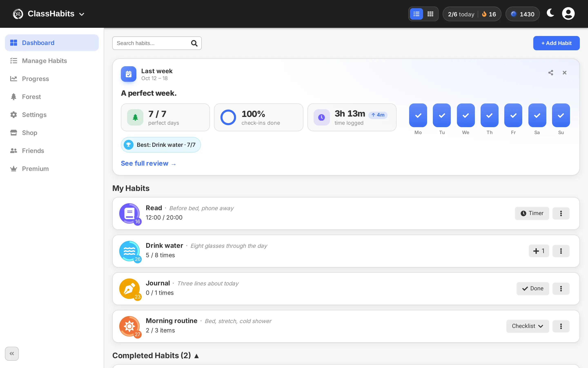The height and width of the screenshot is (368, 588).
Task: Open the streak flame counter 16
Action: pyautogui.click(x=489, y=14)
